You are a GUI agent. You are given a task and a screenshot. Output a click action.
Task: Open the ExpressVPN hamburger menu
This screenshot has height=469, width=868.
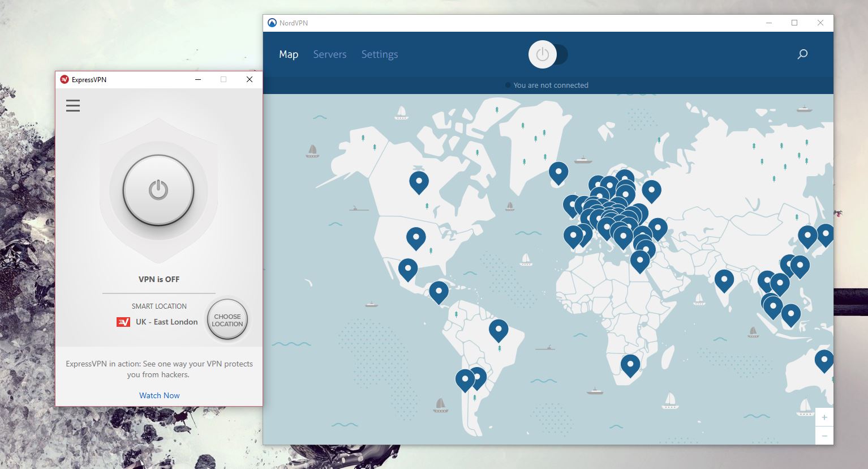[73, 105]
